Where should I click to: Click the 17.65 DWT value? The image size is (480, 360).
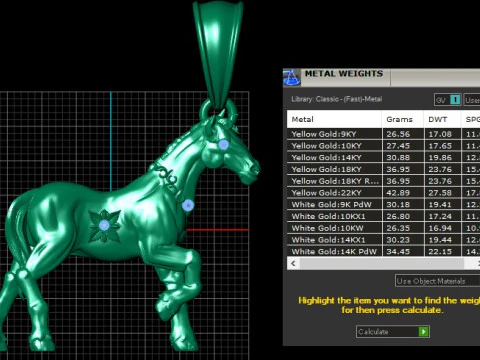(x=440, y=146)
